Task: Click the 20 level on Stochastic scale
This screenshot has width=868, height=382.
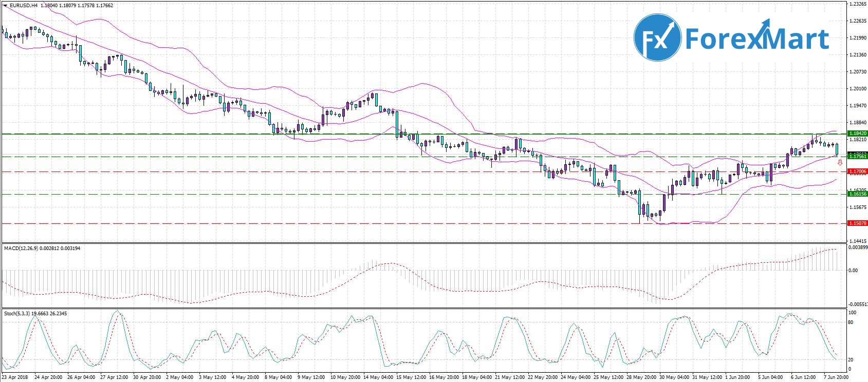Action: tap(851, 360)
